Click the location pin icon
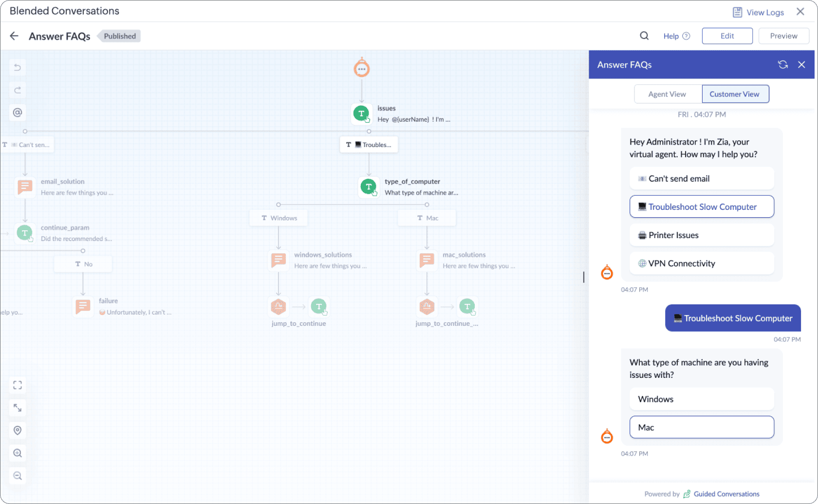 coord(18,430)
